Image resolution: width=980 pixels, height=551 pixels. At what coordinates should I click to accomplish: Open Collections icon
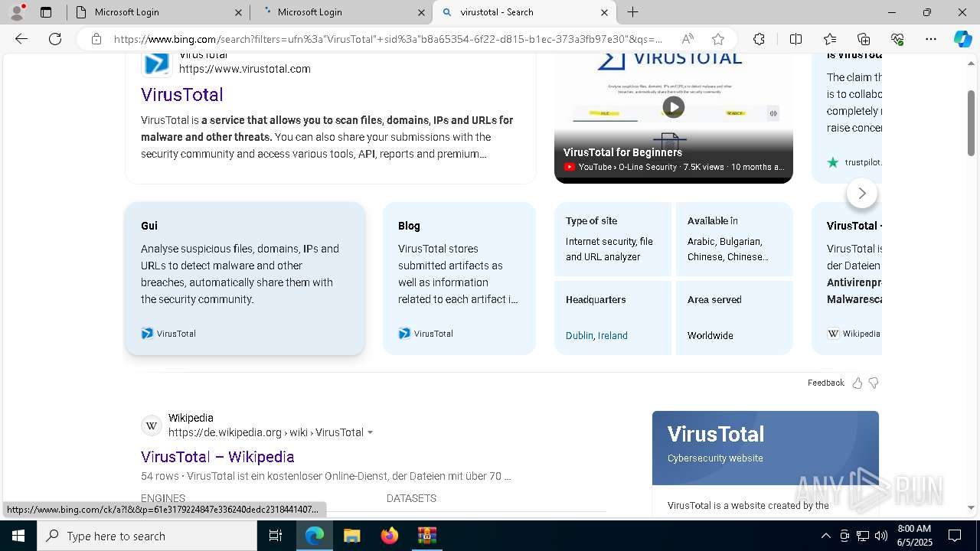(x=864, y=39)
